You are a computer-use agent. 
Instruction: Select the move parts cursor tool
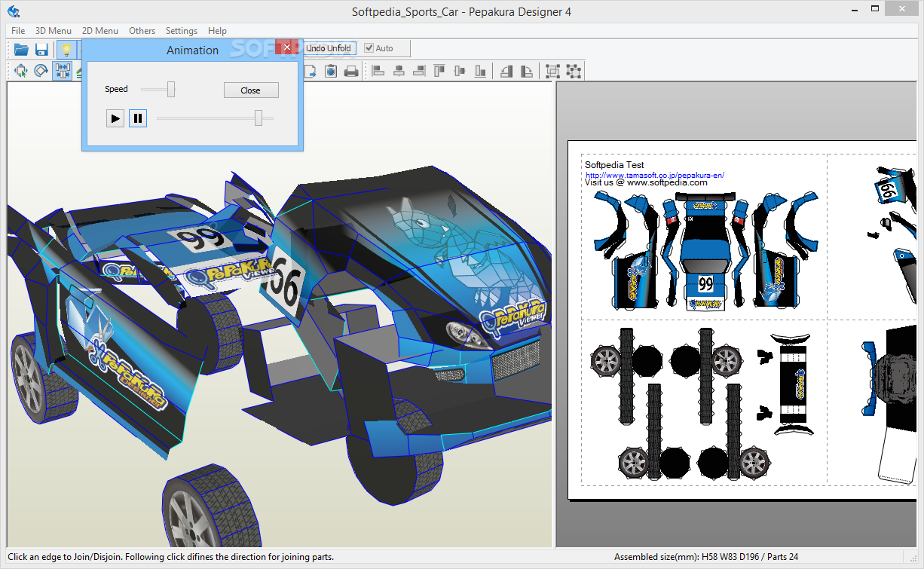(20, 71)
